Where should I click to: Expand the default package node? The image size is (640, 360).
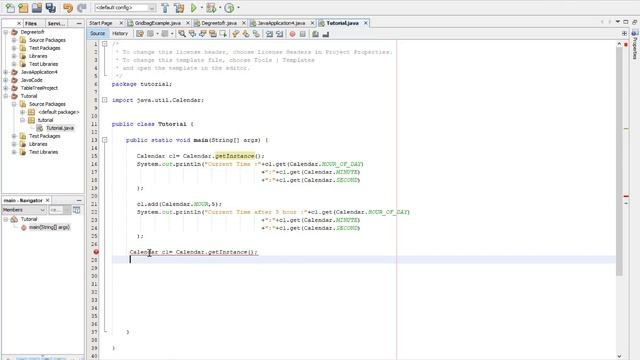point(22,112)
